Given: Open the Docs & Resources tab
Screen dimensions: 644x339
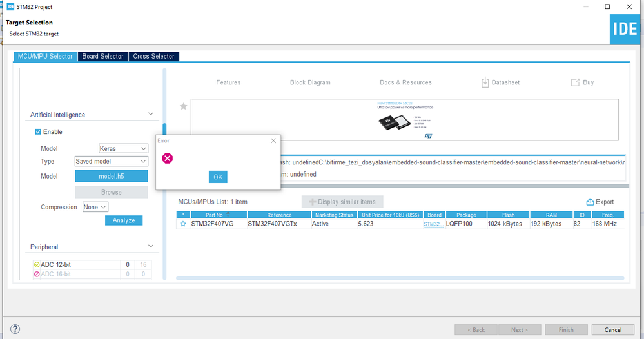Looking at the screenshot, I should 405,82.
